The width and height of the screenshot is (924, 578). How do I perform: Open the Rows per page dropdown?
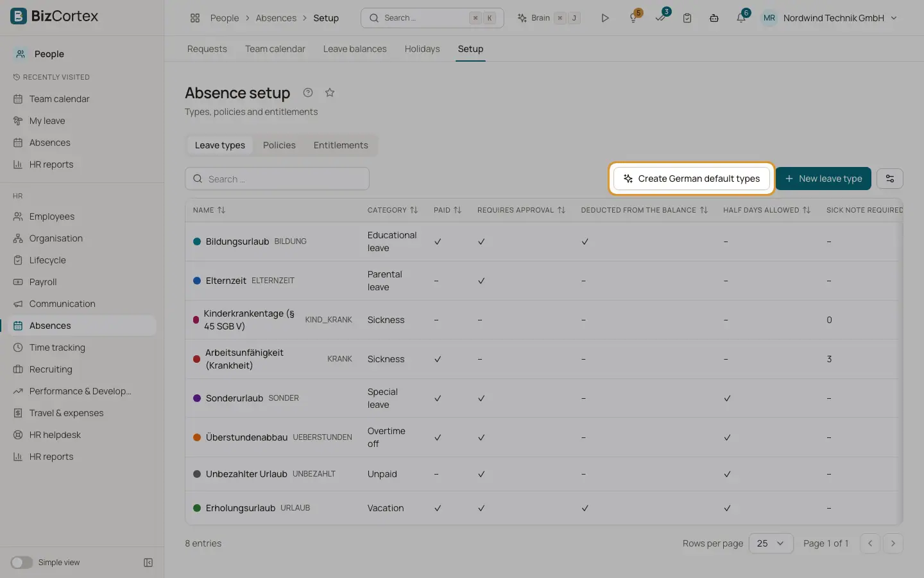click(771, 543)
